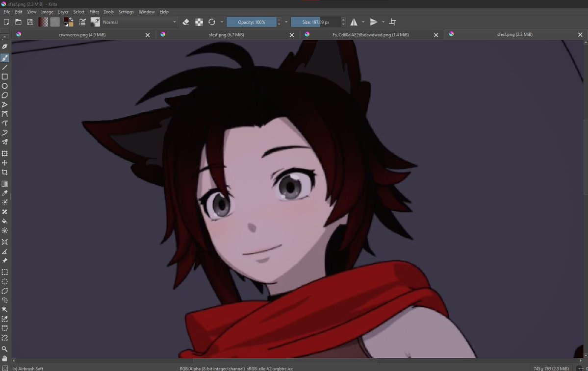Select the Freehand Brush tool

point(4,58)
